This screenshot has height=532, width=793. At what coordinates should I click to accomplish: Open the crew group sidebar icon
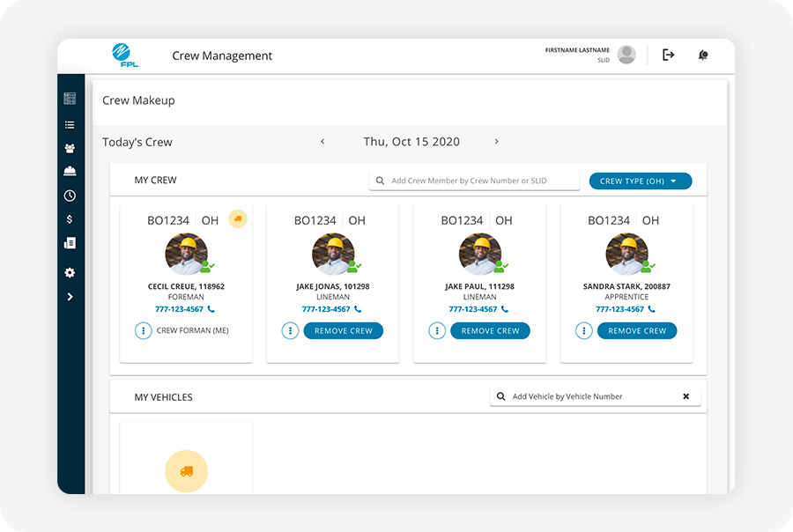coord(70,148)
